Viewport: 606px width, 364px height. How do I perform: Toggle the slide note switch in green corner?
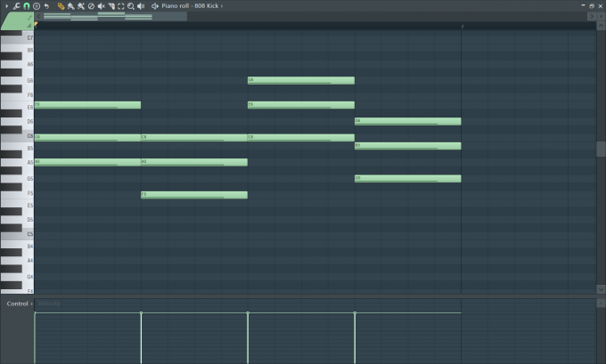coord(29,18)
